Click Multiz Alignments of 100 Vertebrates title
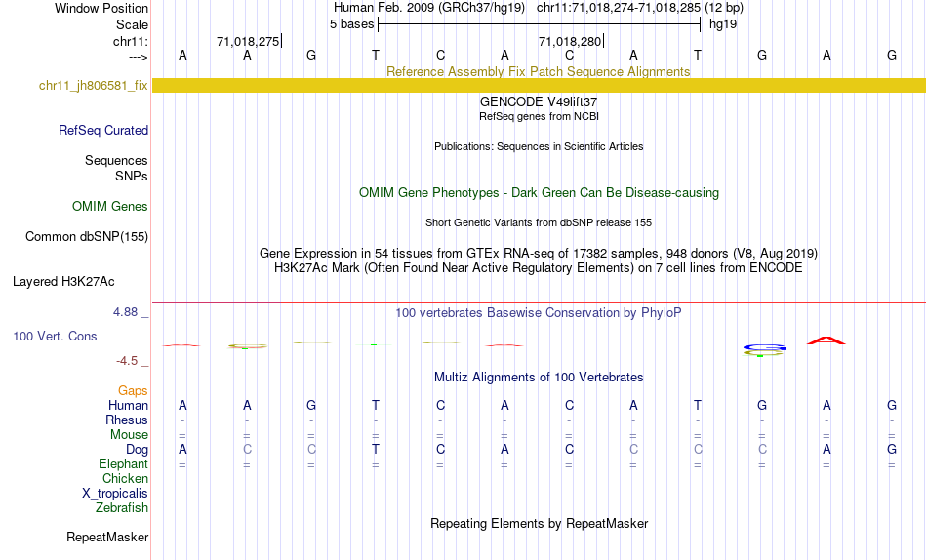The width and height of the screenshot is (927, 560). point(539,378)
